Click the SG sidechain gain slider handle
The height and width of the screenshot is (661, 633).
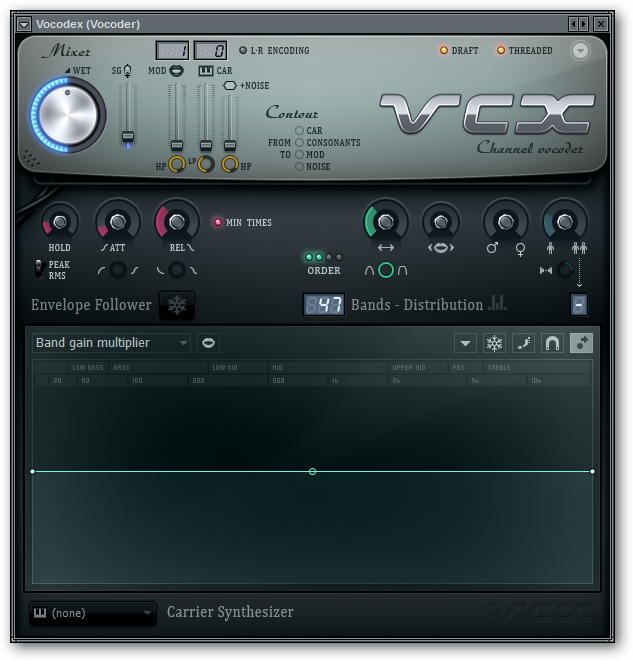click(128, 136)
